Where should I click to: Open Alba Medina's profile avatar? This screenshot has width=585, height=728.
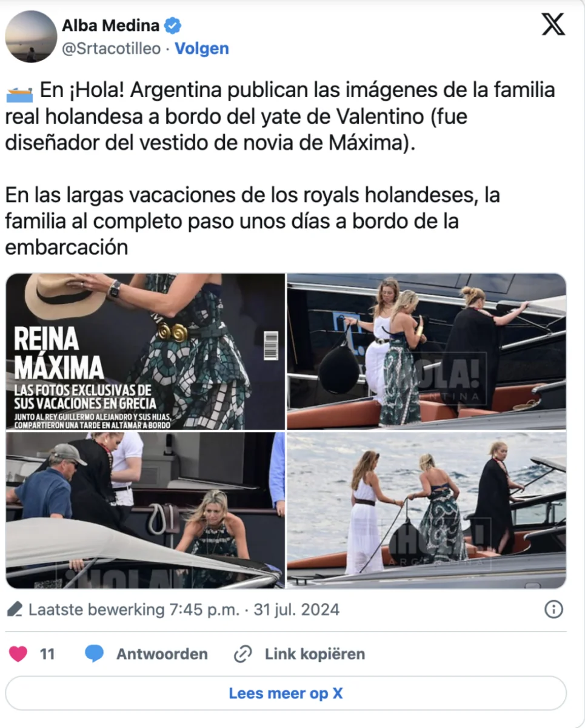(31, 36)
